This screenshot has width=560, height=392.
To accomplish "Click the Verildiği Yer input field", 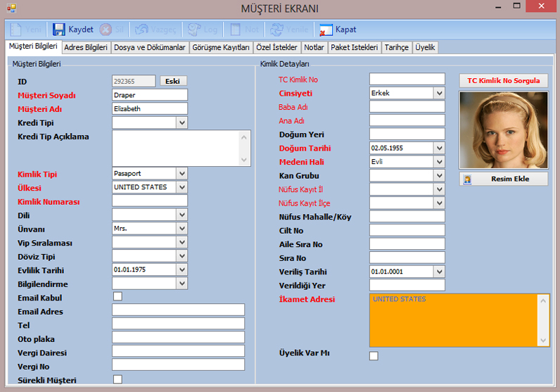I will coord(407,285).
